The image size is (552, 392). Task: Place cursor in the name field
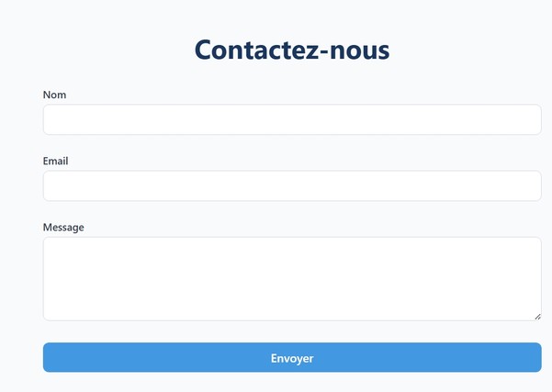tap(291, 119)
